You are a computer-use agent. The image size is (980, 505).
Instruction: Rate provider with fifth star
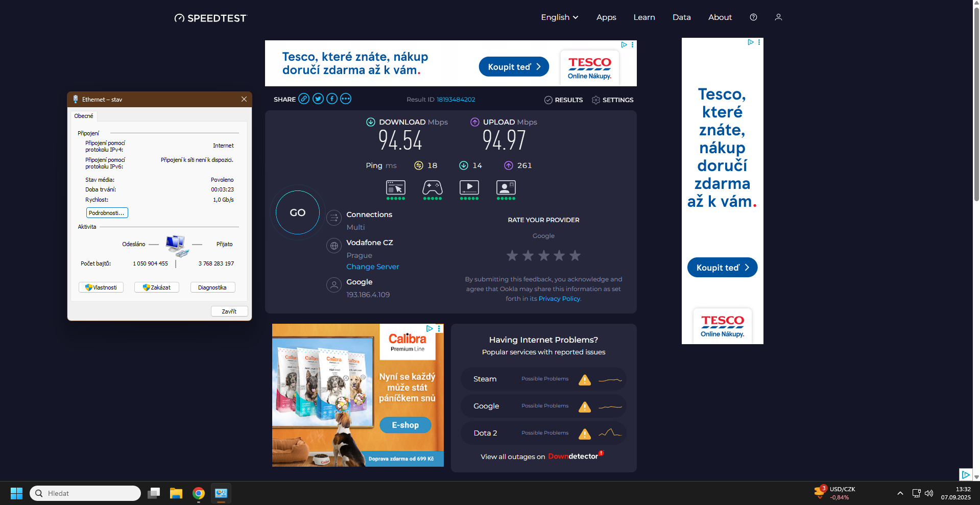coord(575,255)
